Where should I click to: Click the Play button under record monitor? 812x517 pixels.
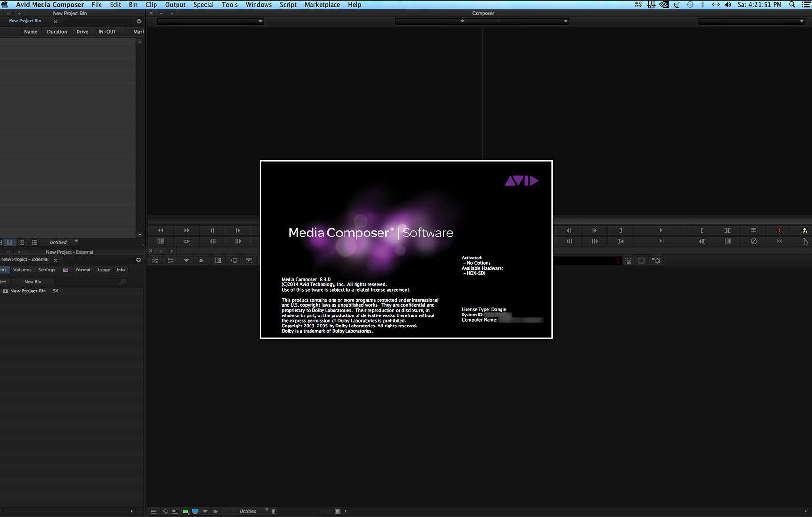pos(661,230)
